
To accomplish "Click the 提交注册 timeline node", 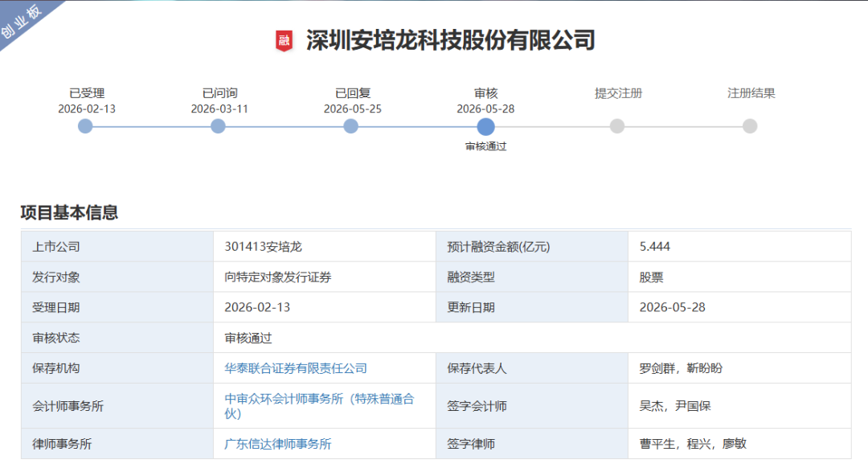I will [617, 126].
